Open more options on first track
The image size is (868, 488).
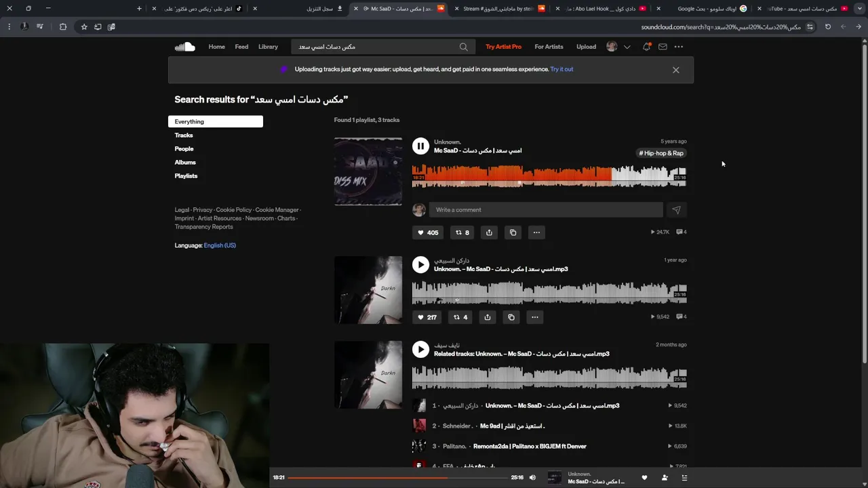536,232
